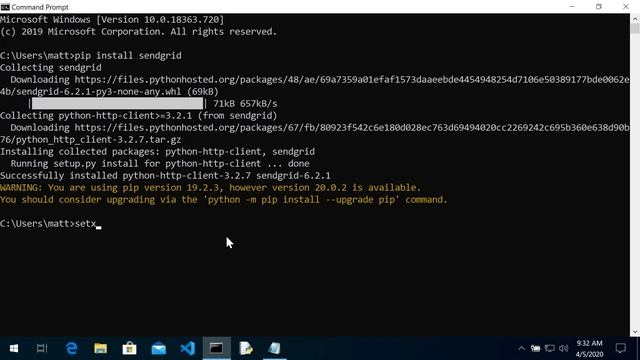Open network settings from the tray icon
The image size is (640, 360).
click(x=550, y=348)
